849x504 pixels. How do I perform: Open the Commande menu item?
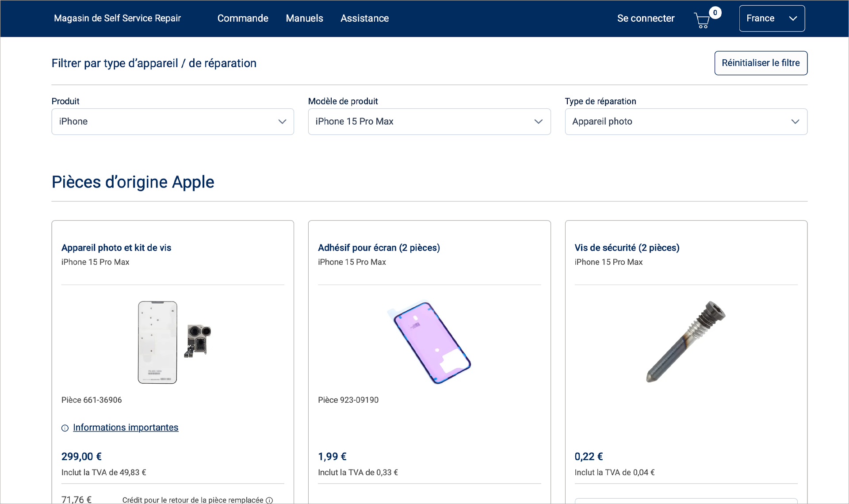coord(243,18)
